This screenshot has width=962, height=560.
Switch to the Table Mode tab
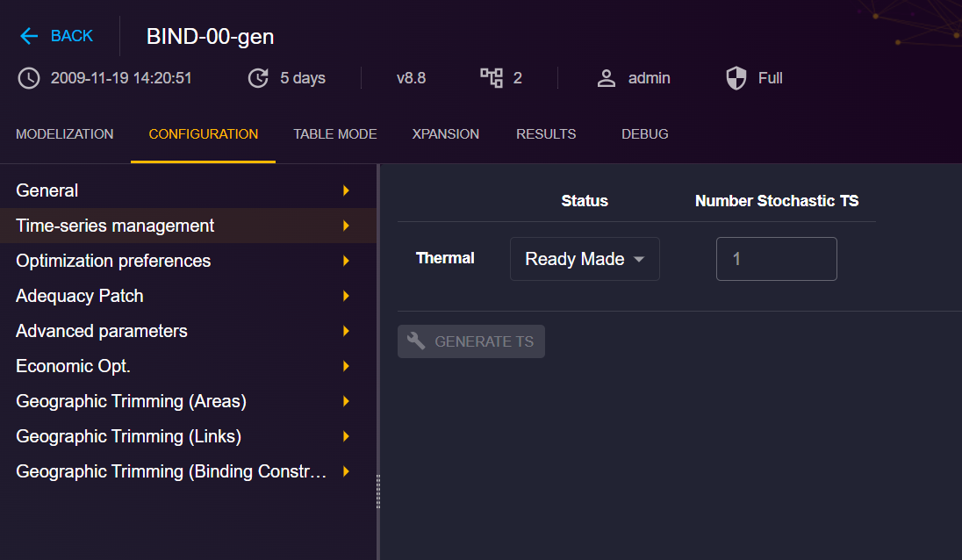pyautogui.click(x=335, y=134)
